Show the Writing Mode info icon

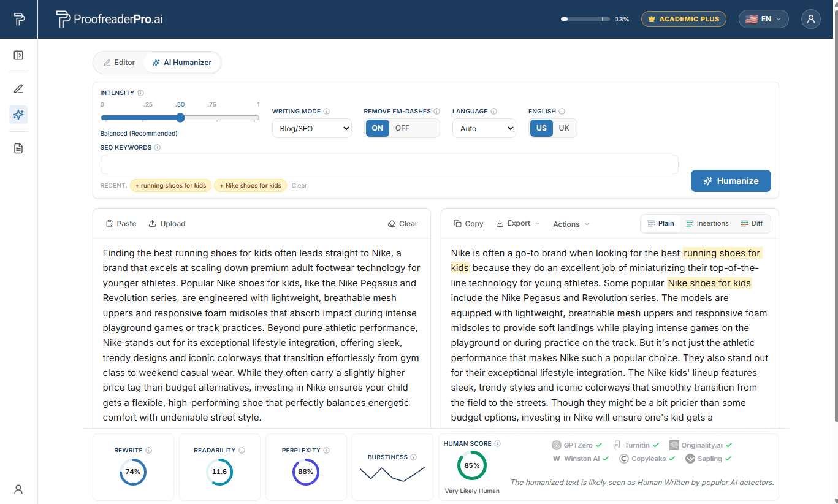click(327, 112)
